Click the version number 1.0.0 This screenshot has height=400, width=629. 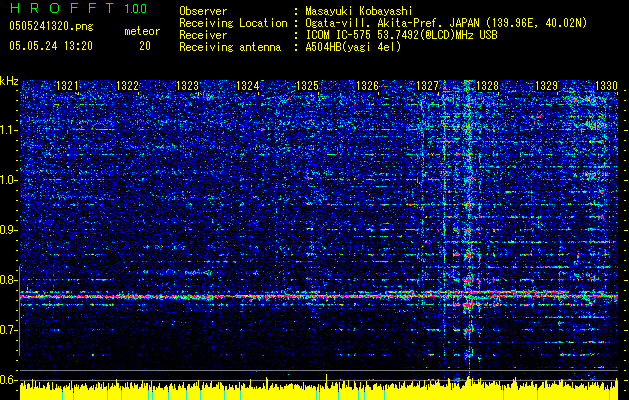tap(135, 8)
